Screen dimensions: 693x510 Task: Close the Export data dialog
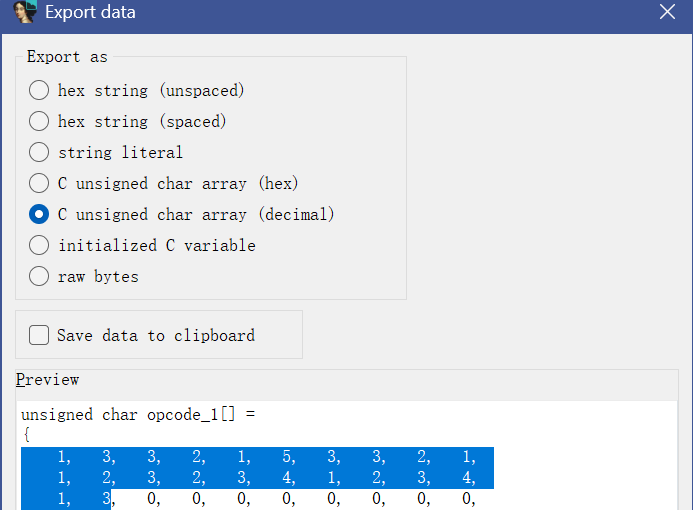point(667,12)
